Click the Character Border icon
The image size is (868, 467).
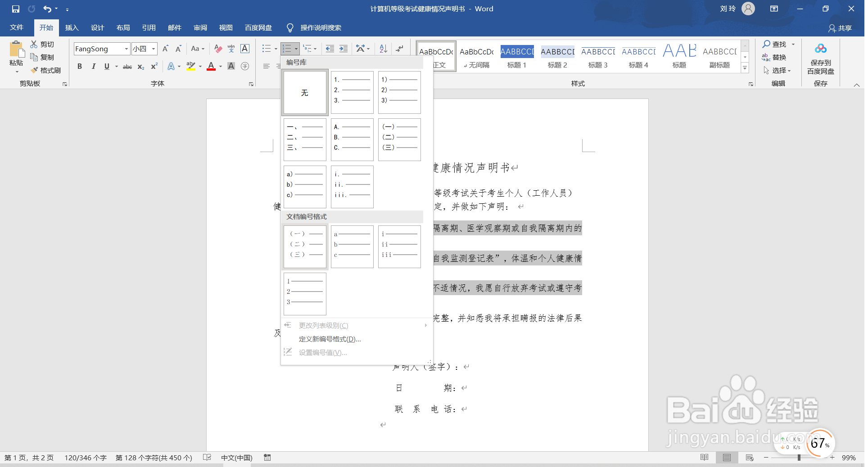tap(245, 49)
